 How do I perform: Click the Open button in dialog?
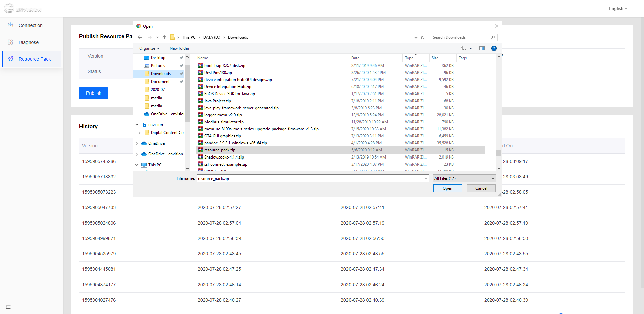coord(447,188)
